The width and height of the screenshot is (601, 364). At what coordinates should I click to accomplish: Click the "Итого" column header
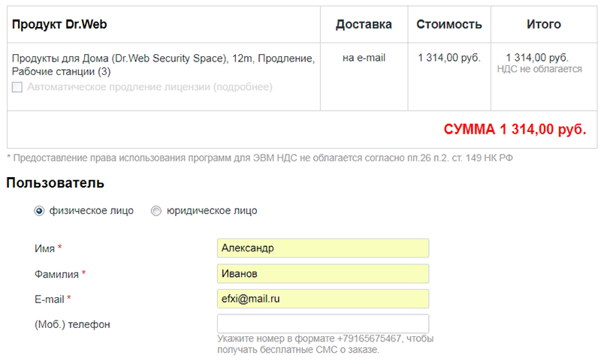pyautogui.click(x=544, y=25)
